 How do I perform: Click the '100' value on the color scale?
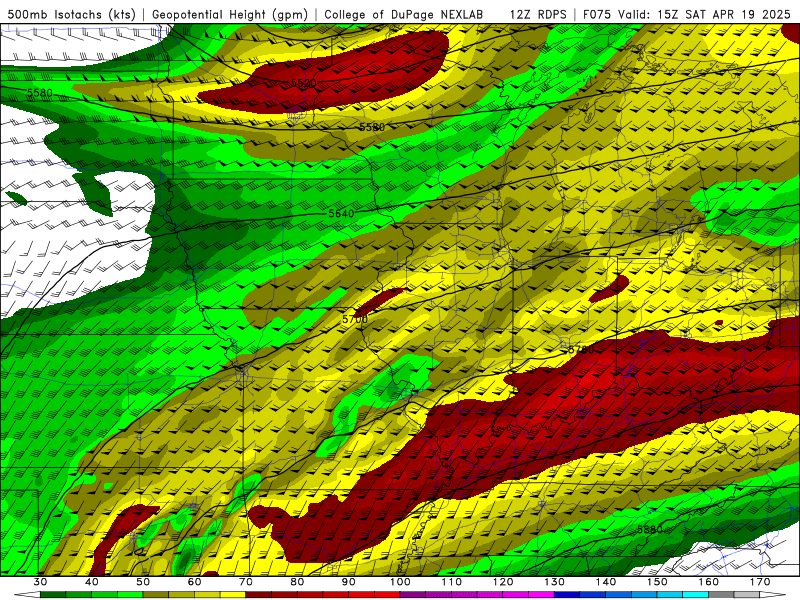(400, 582)
